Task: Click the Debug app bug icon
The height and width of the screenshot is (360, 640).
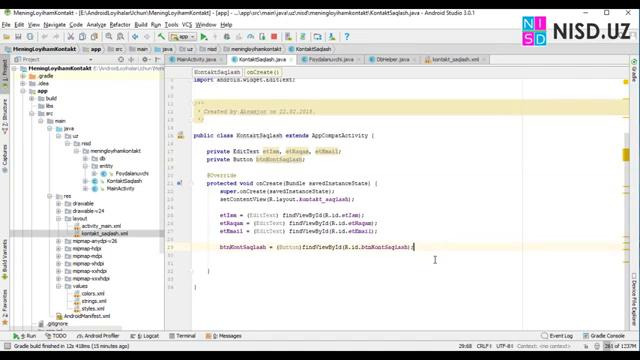Action: coord(227,37)
